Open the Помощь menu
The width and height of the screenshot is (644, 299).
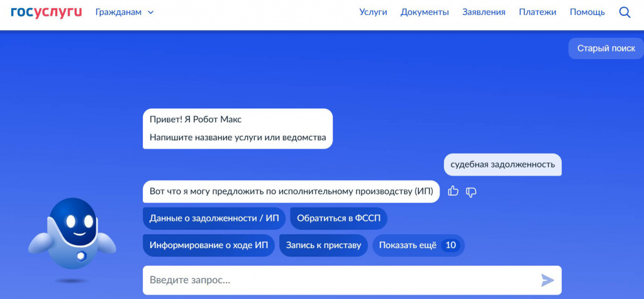tap(587, 13)
